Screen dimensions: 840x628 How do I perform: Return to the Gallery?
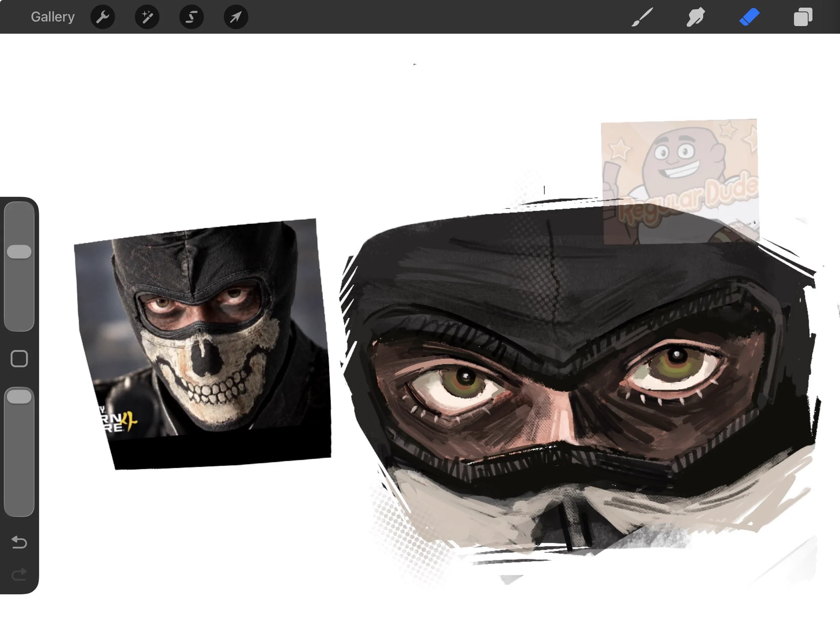(x=52, y=17)
